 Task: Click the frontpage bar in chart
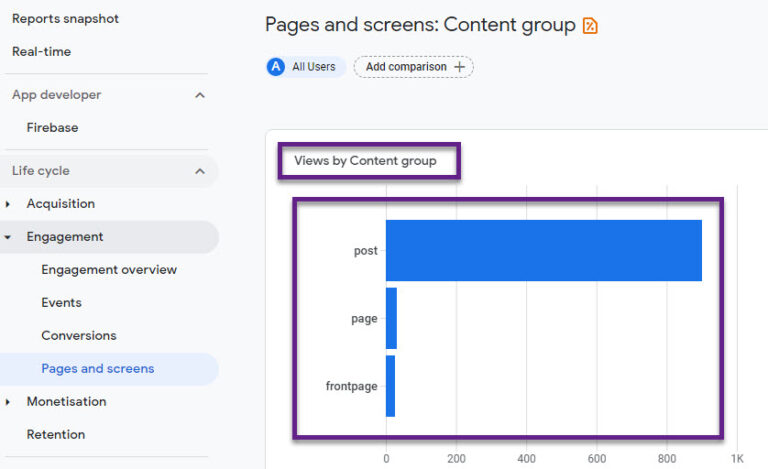pyautogui.click(x=390, y=386)
